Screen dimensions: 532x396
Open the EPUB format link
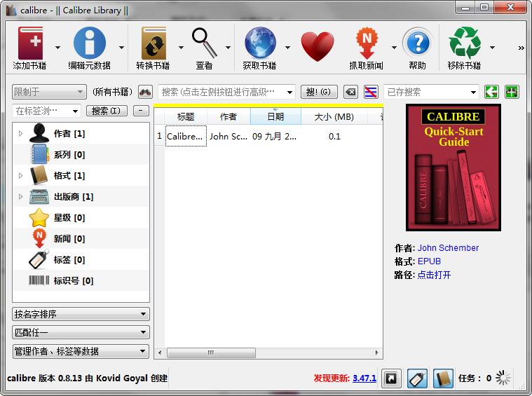click(x=429, y=261)
